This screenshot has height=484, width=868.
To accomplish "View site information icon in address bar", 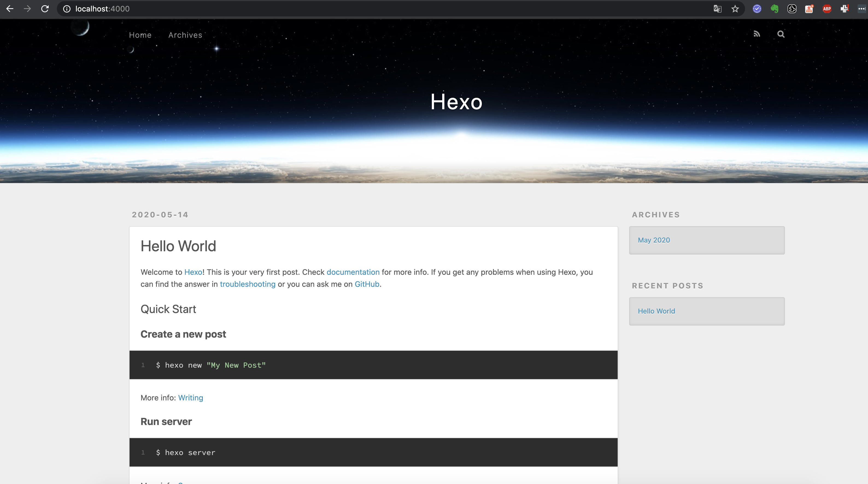I will (67, 9).
